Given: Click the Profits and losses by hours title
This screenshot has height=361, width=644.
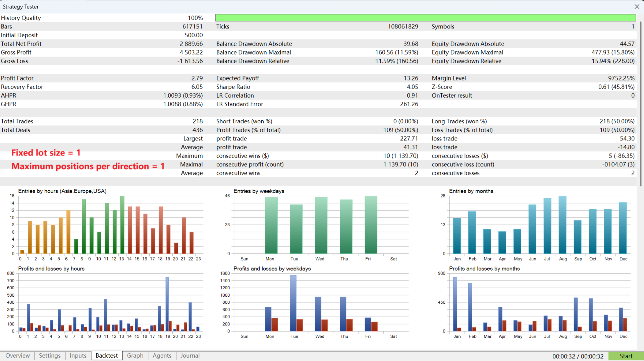Looking at the screenshot, I should tap(51, 269).
